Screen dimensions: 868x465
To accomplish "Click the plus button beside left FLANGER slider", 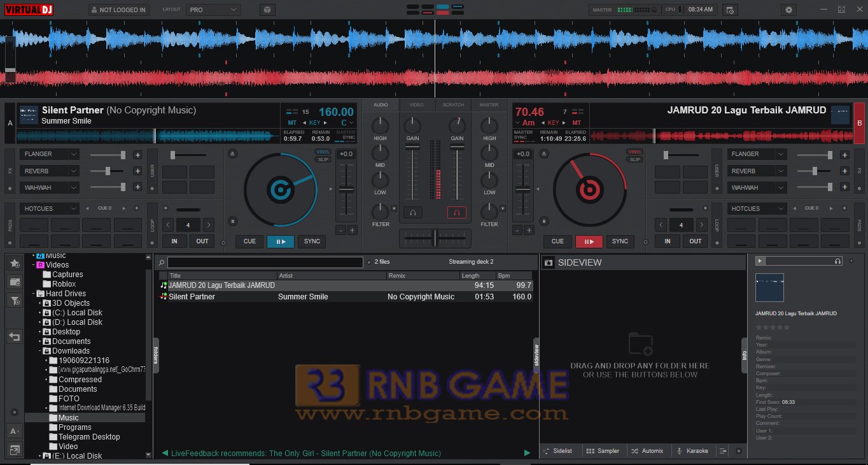I will pyautogui.click(x=137, y=155).
